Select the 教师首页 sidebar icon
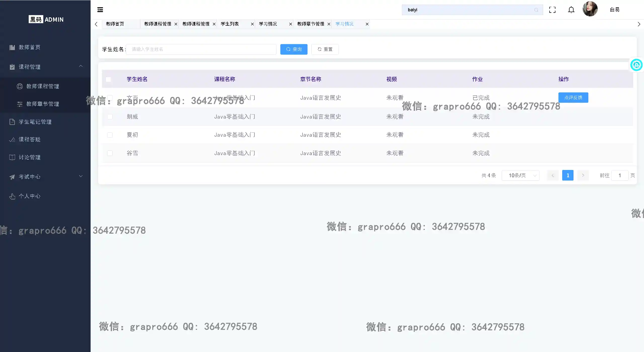This screenshot has width=644, height=352. click(12, 47)
